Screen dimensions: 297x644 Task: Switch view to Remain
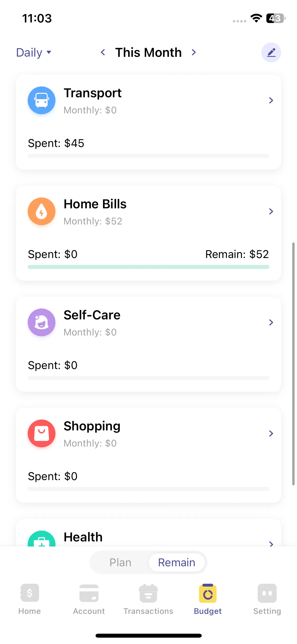pos(177,563)
